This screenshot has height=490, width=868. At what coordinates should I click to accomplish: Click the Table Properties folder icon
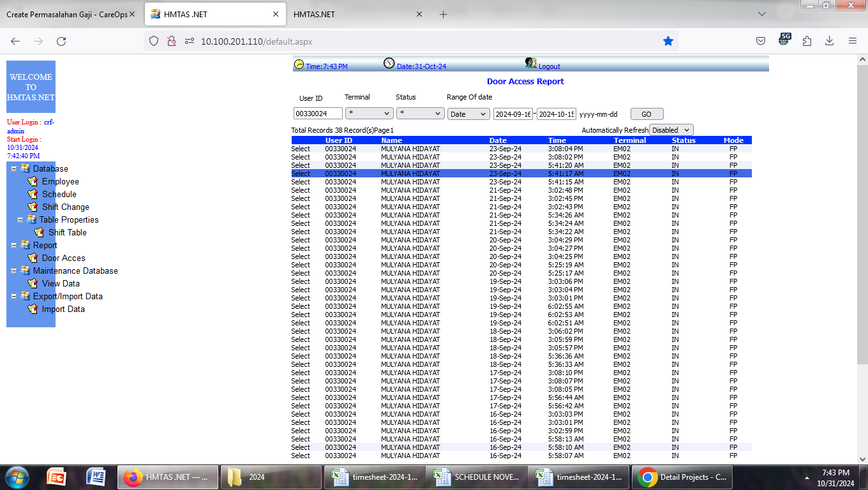tap(32, 219)
